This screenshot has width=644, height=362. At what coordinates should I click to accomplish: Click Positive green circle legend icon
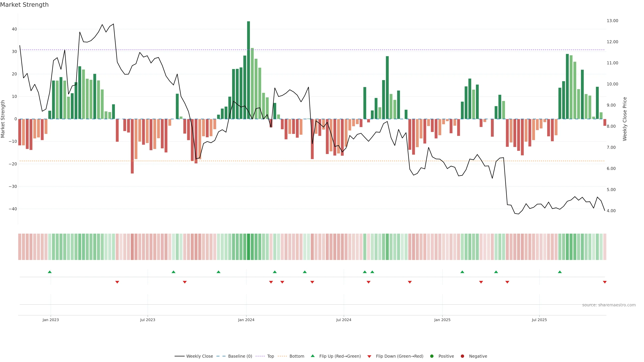(432, 356)
